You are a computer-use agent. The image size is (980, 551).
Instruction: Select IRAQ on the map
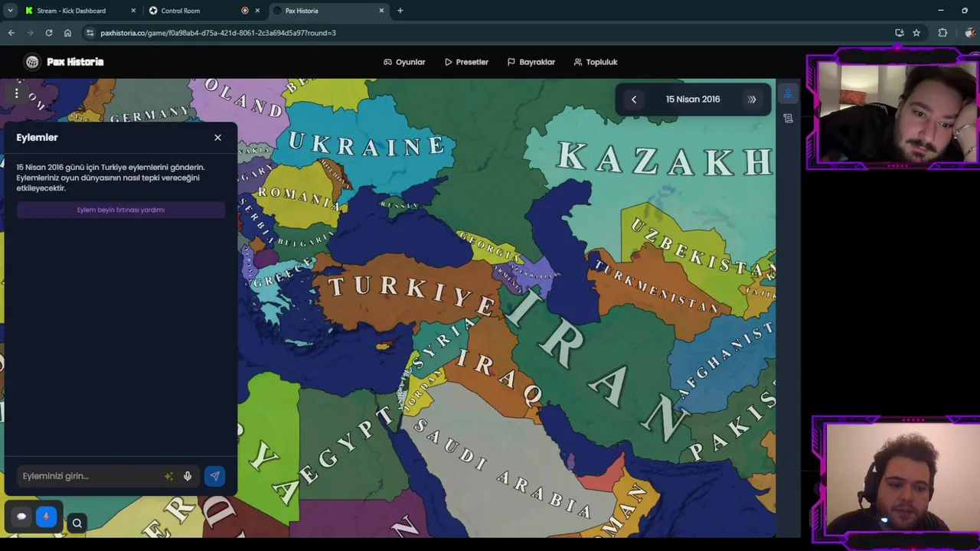[501, 377]
